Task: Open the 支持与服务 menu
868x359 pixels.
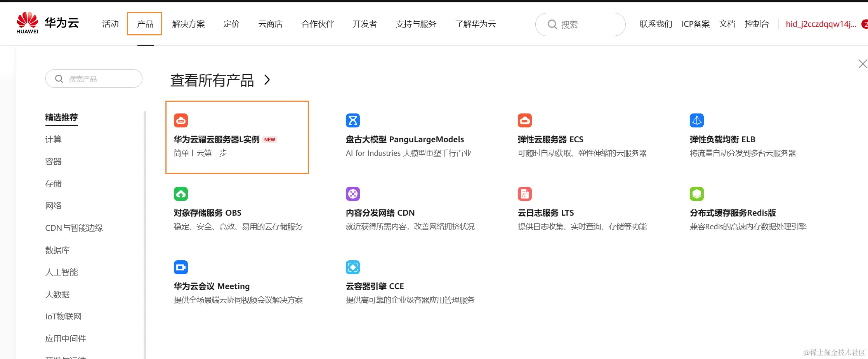Action: 416,24
